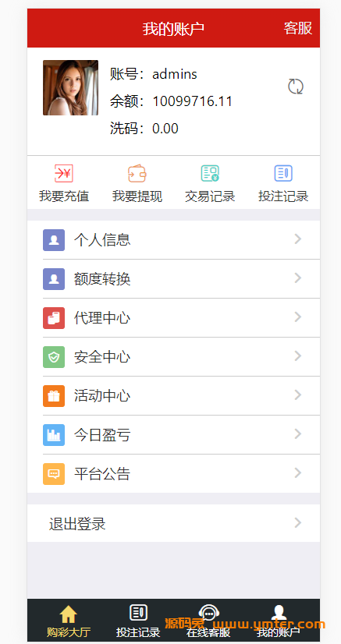Click the 客服 link in header

pos(298,28)
